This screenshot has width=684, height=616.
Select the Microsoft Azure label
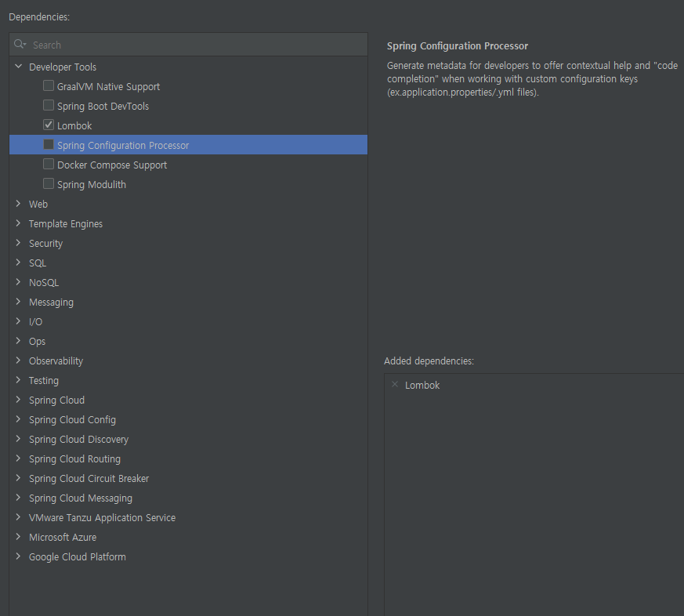(63, 538)
